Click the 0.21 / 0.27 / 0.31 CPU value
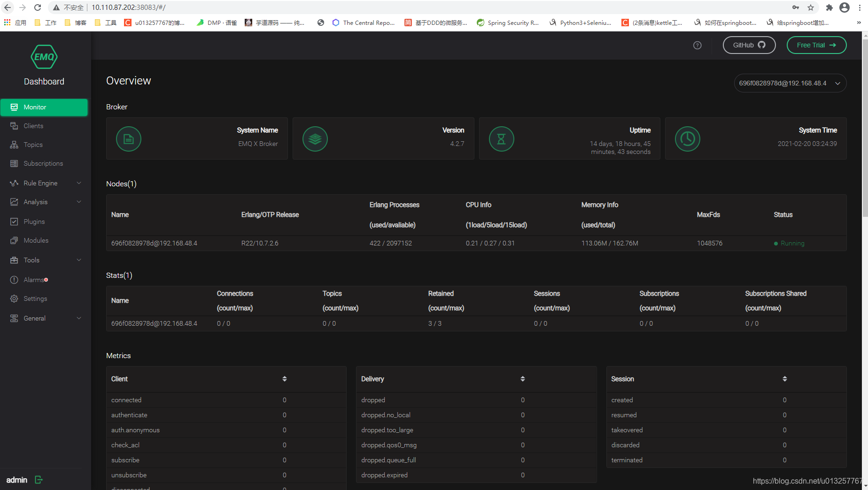Screen dimensions: 868x490 tap(490, 243)
